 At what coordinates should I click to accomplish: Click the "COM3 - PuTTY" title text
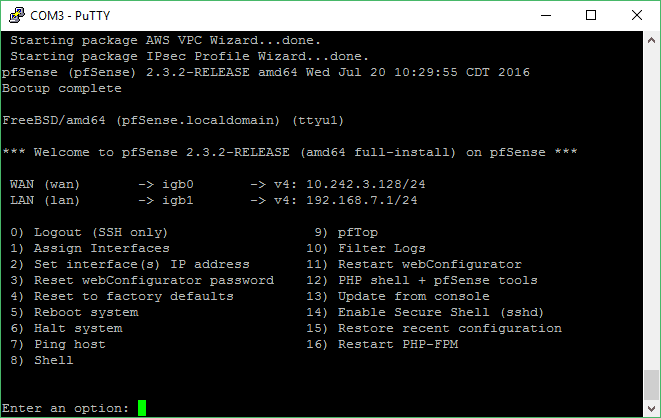pos(70,16)
